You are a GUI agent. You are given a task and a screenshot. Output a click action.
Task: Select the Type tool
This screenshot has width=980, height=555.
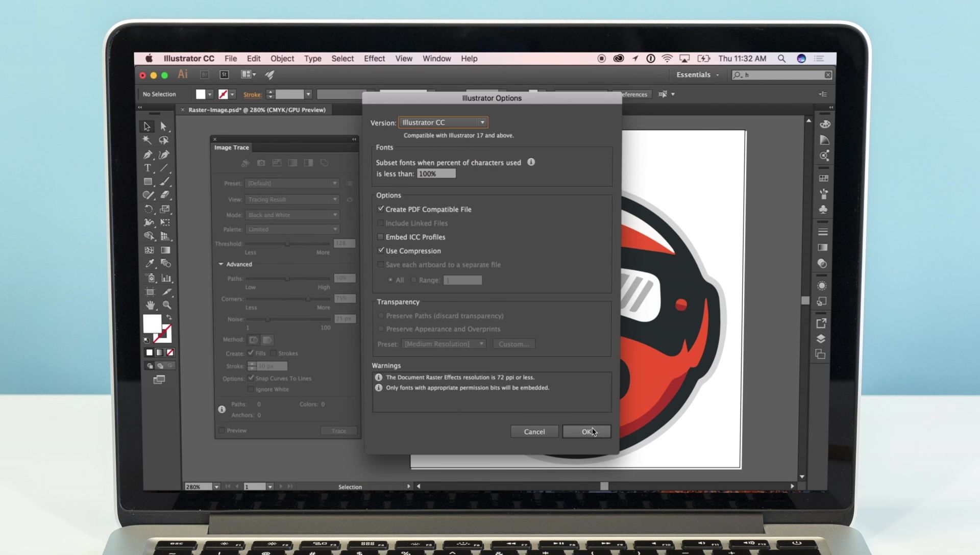pyautogui.click(x=148, y=168)
